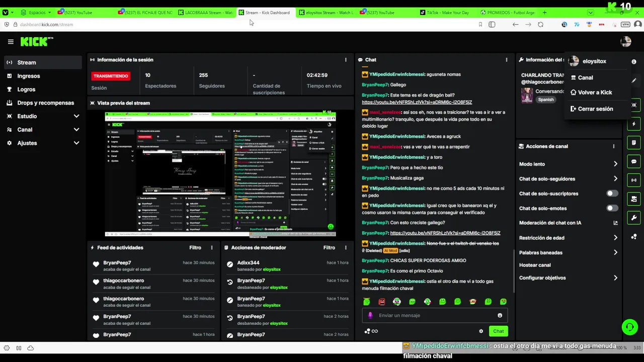Screen dimensions: 644x362
Task: Select Stream in the left sidebar
Action: click(x=42, y=62)
